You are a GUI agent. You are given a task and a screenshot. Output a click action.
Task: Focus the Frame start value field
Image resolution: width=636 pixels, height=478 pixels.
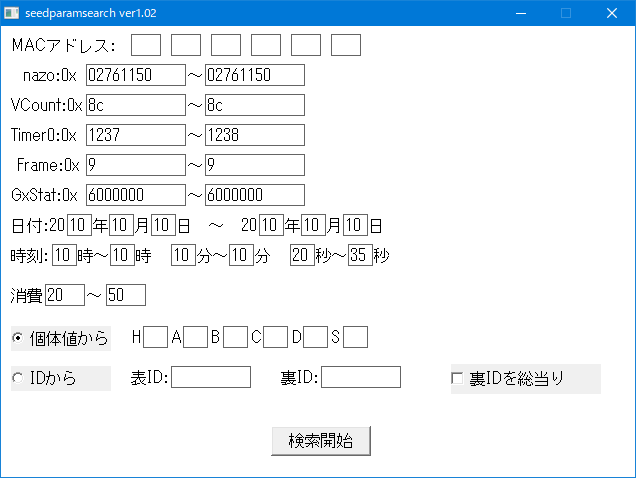[x=136, y=165]
